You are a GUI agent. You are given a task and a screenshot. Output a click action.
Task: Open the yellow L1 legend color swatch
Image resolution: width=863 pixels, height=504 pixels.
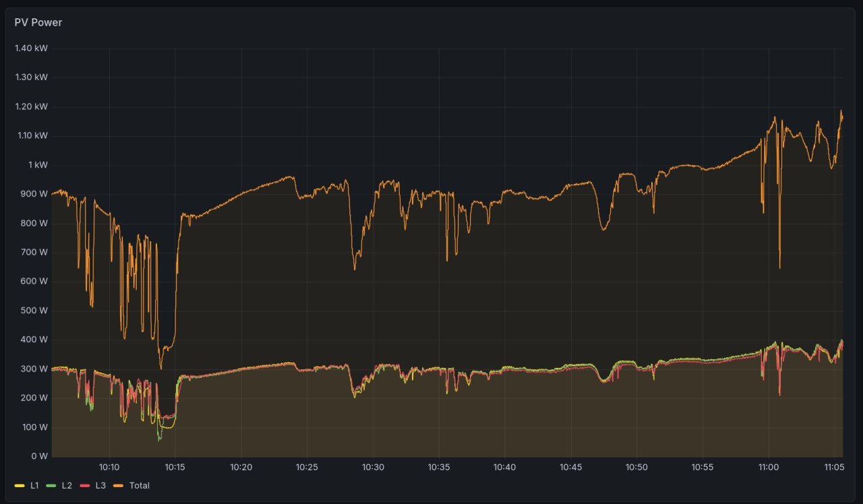pyautogui.click(x=20, y=485)
